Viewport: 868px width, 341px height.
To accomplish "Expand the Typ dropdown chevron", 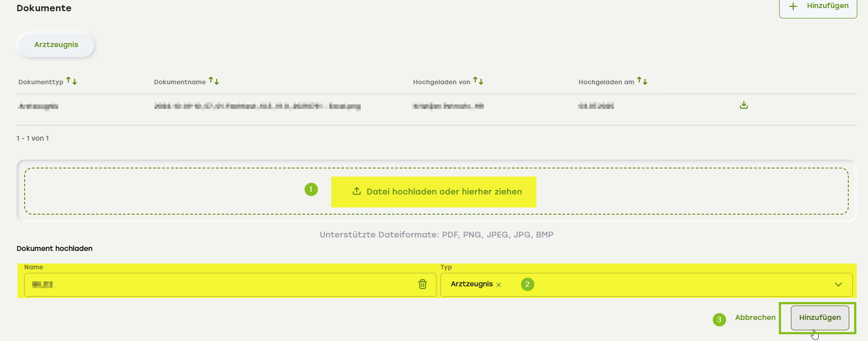I will 838,285.
